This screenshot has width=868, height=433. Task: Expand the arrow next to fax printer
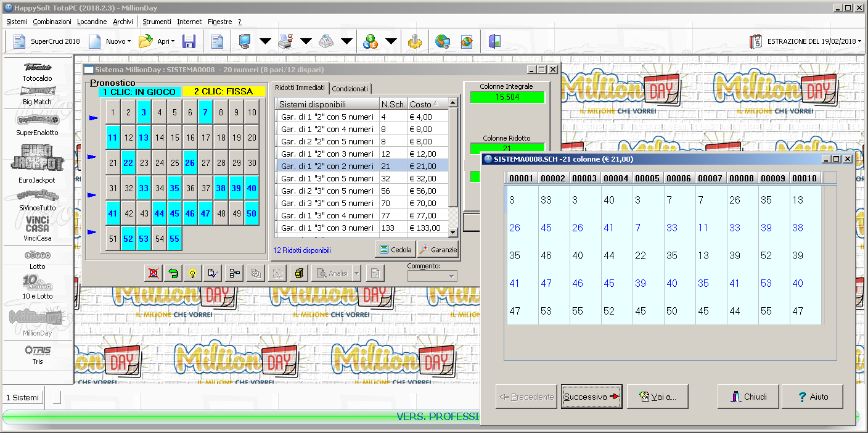tap(346, 41)
